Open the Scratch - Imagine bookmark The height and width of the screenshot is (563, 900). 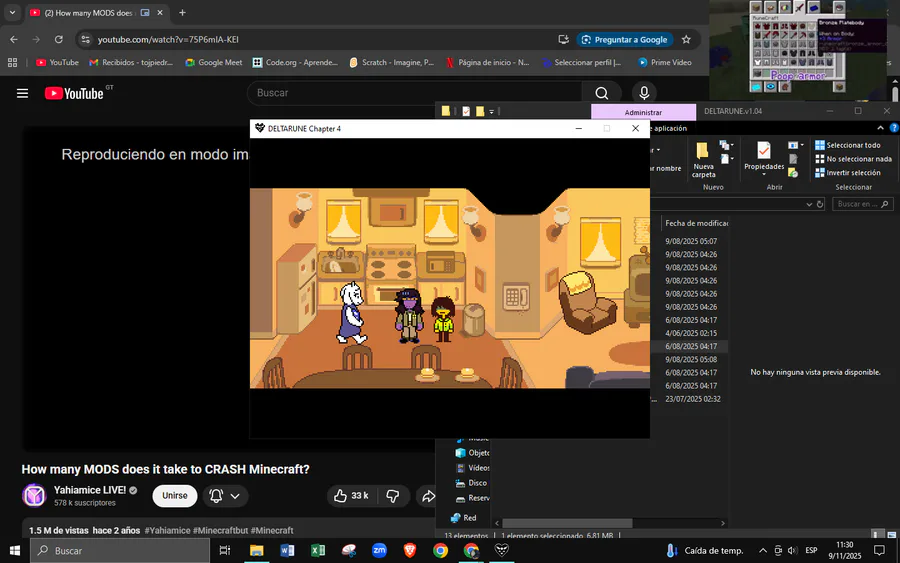(x=391, y=63)
